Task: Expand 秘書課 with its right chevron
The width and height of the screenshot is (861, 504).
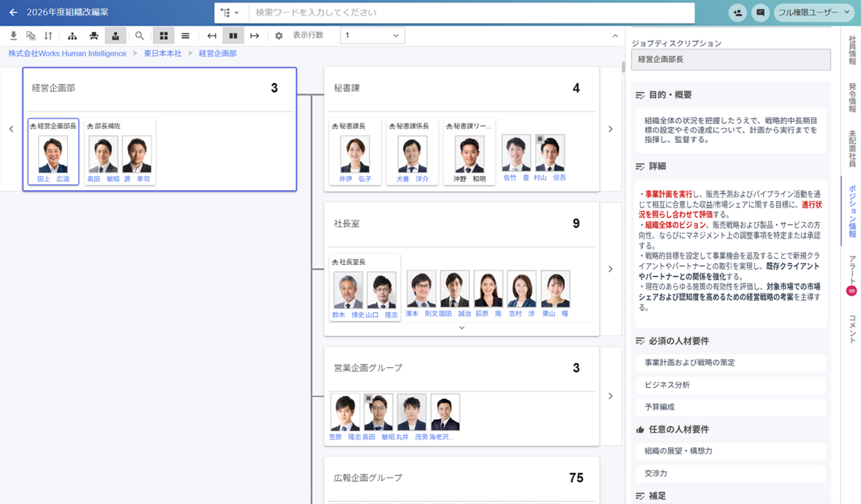Action: pos(610,129)
